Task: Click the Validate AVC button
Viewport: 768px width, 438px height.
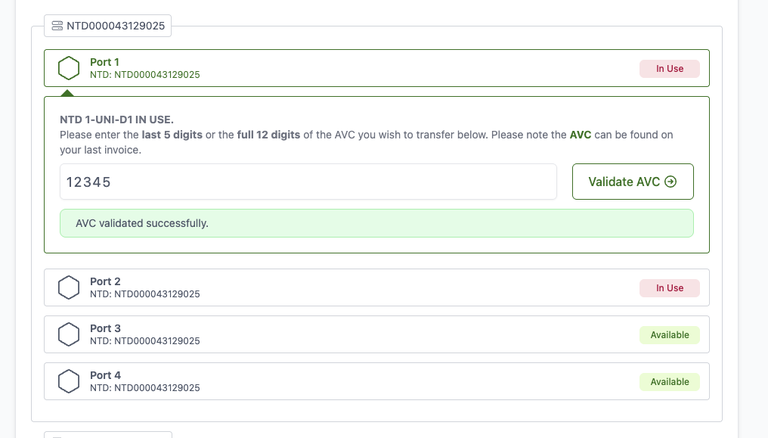Action: tap(633, 182)
